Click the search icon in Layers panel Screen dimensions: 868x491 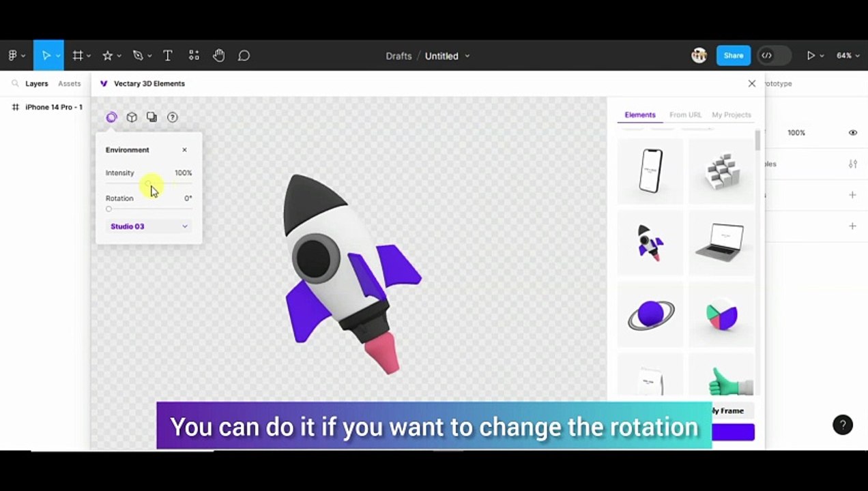(15, 84)
